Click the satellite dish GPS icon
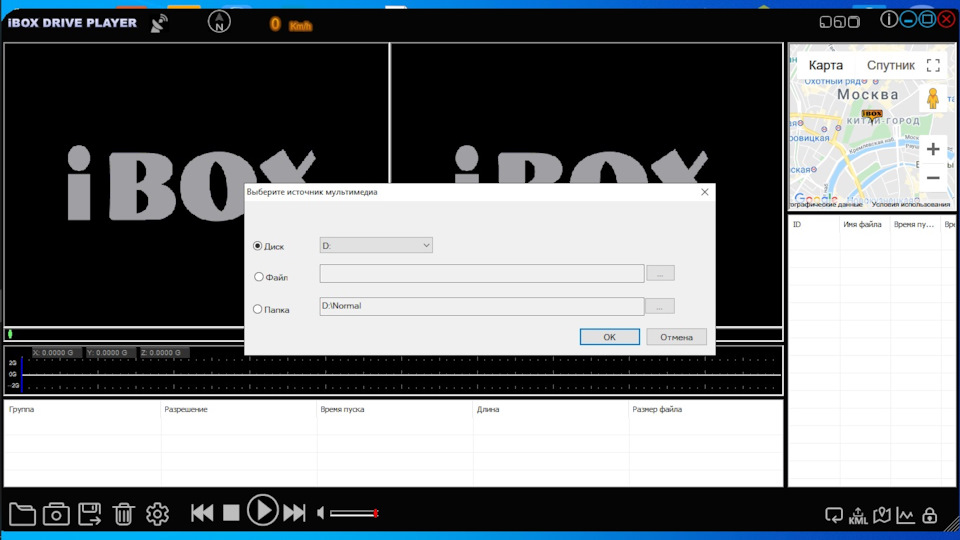Viewport: 960px width, 540px height. tap(159, 23)
